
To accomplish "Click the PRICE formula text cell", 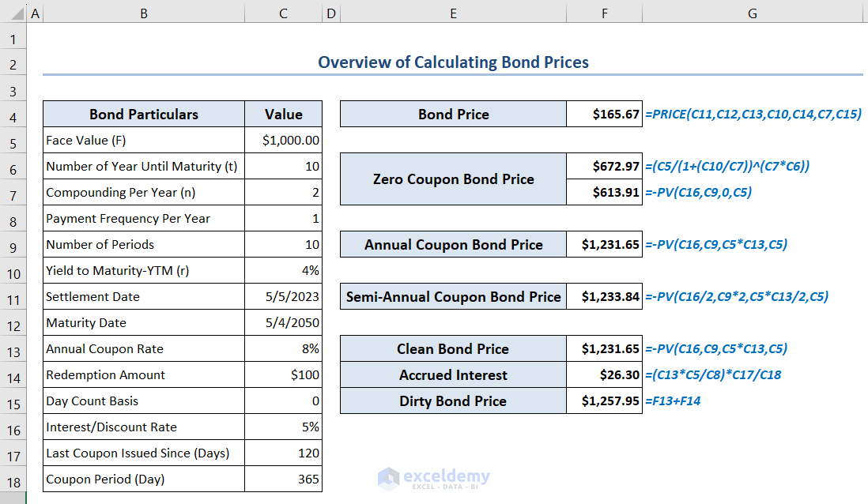I will (753, 115).
